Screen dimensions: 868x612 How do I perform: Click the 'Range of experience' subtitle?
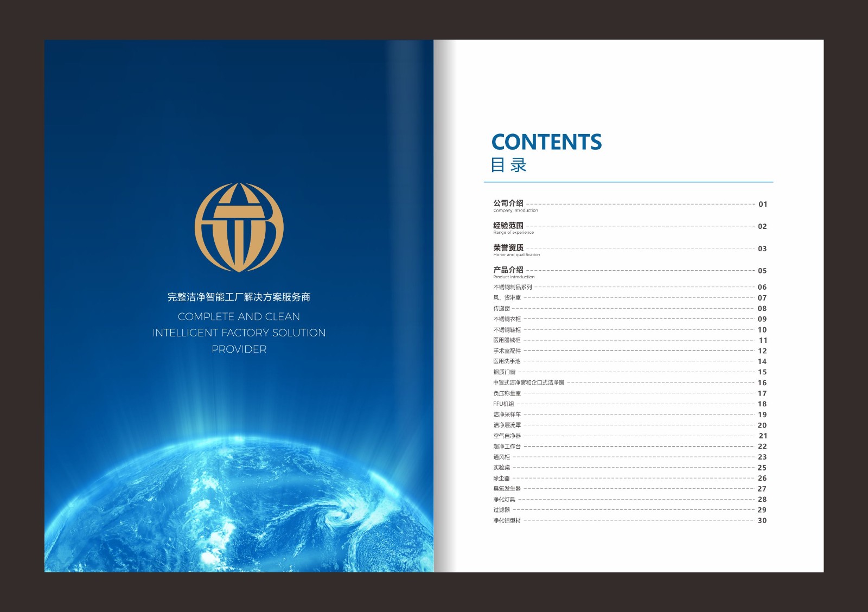click(x=513, y=233)
